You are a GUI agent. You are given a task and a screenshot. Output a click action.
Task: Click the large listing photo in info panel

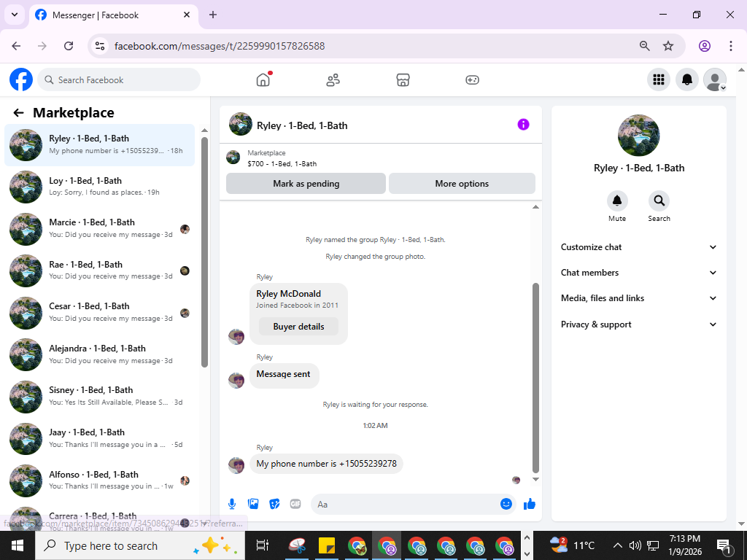coord(638,135)
